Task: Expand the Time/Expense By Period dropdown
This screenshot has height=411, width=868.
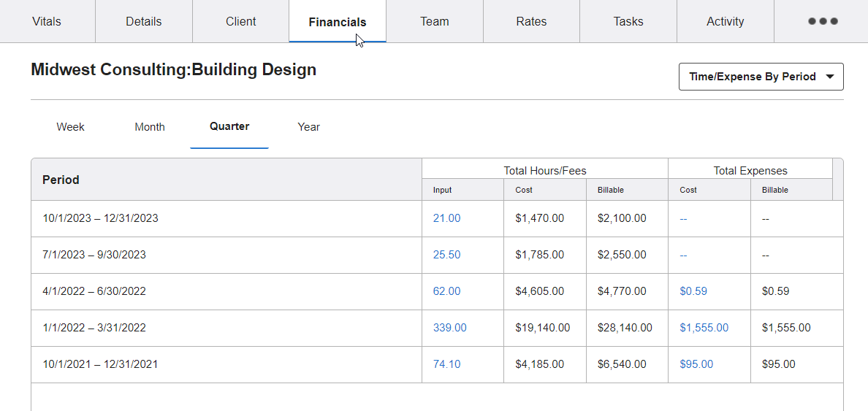Action: pos(761,77)
